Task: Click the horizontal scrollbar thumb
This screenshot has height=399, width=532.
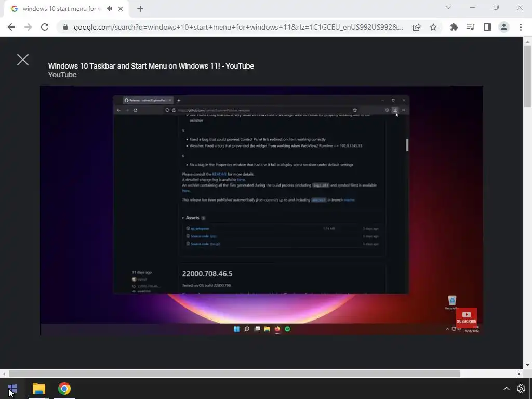Action: coord(234,374)
